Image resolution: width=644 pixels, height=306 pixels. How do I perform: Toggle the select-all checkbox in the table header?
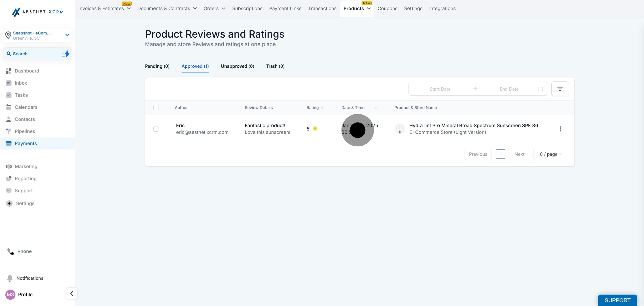pos(156,108)
